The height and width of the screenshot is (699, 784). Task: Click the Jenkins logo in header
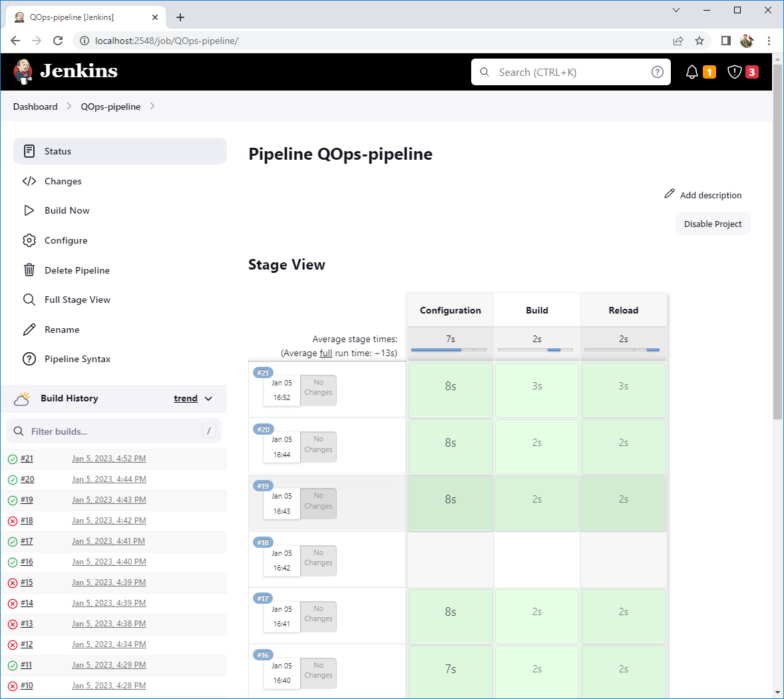(65, 71)
